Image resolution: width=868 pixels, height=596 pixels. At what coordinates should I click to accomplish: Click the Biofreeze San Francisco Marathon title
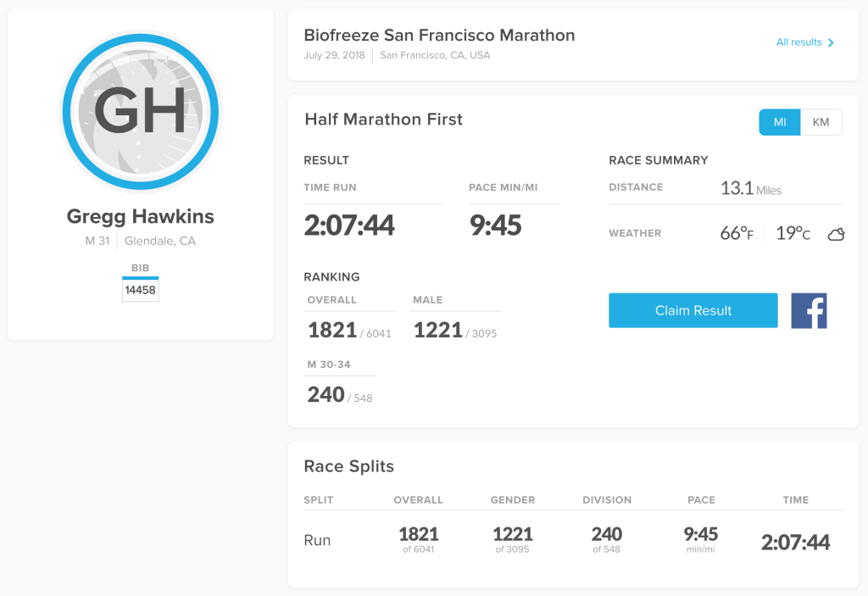(439, 36)
